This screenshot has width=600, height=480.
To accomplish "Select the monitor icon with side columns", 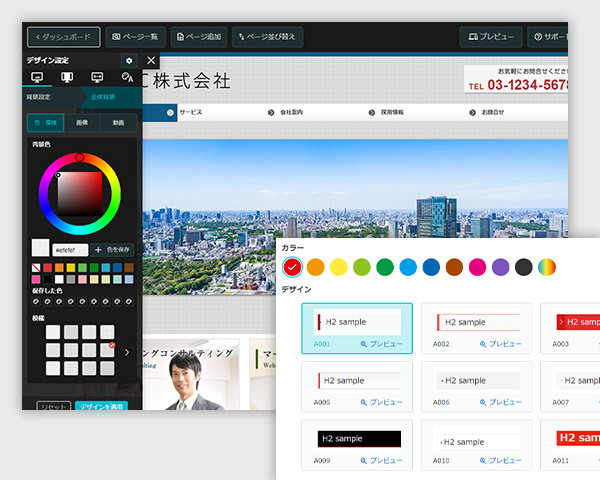I will [67, 77].
